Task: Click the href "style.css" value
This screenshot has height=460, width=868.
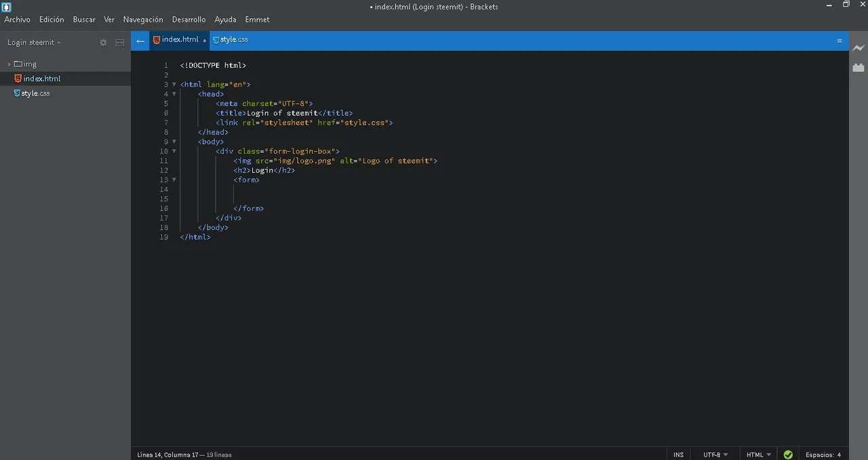Action: click(365, 123)
